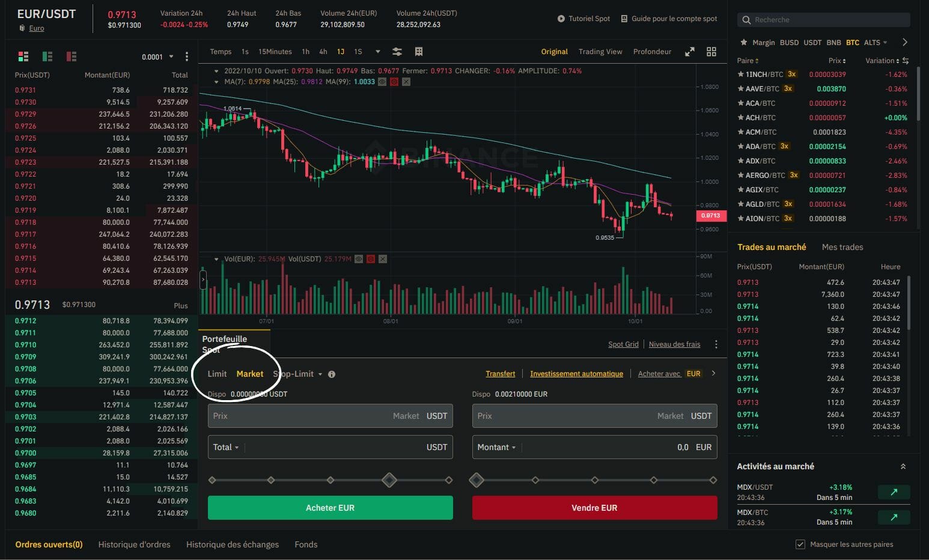This screenshot has height=560, width=929.
Task: Show favorites using star tab icon
Action: pos(744,43)
